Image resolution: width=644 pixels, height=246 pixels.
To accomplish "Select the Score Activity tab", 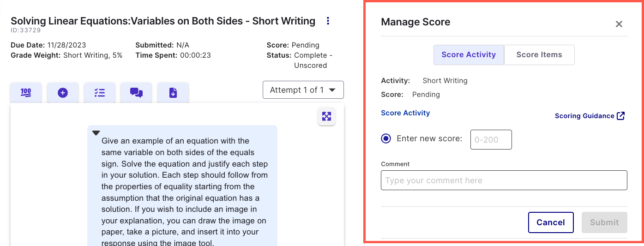I will click(x=469, y=55).
